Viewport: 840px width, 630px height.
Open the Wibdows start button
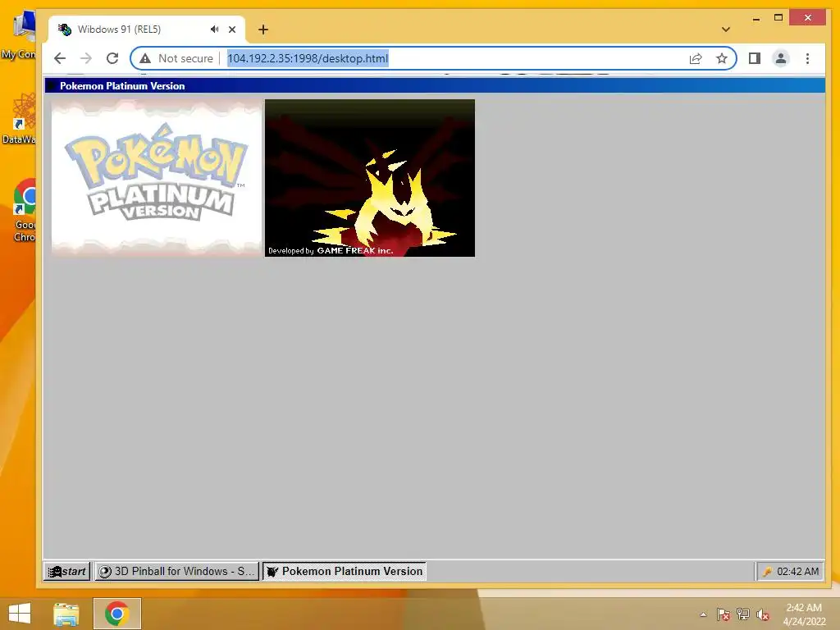coord(67,571)
